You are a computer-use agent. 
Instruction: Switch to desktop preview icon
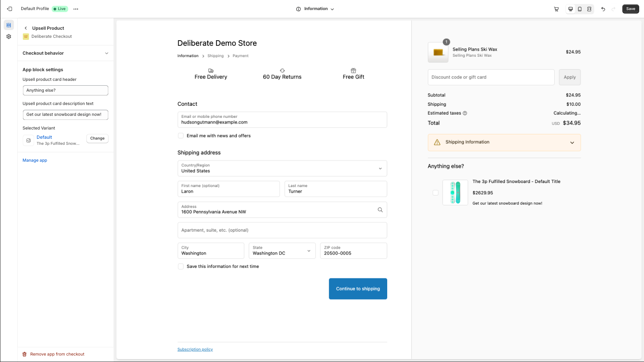[x=570, y=9]
